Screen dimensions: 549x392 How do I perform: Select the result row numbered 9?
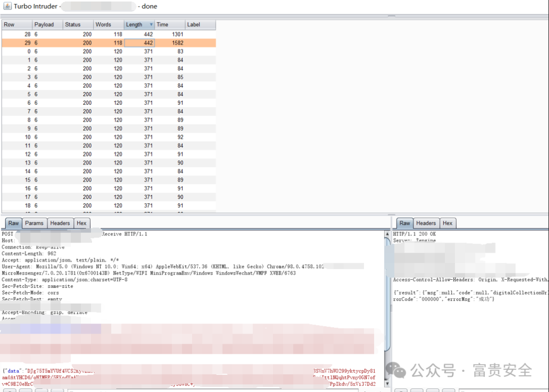tap(109, 129)
